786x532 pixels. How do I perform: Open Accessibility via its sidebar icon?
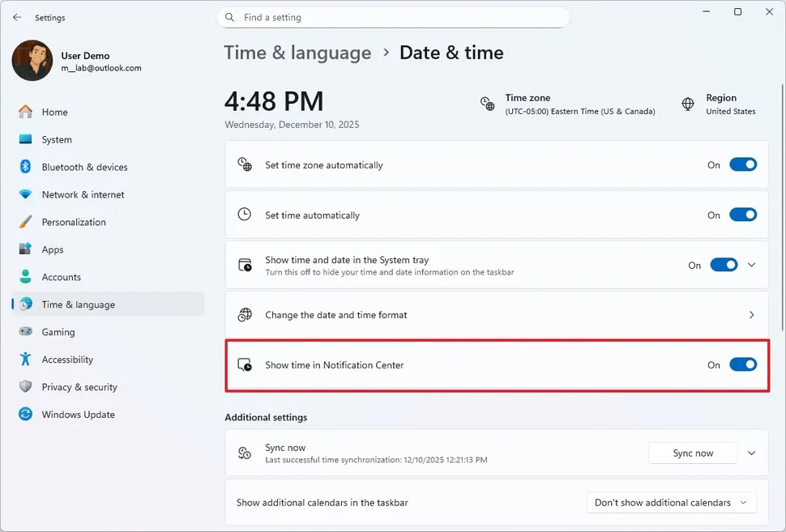(25, 360)
